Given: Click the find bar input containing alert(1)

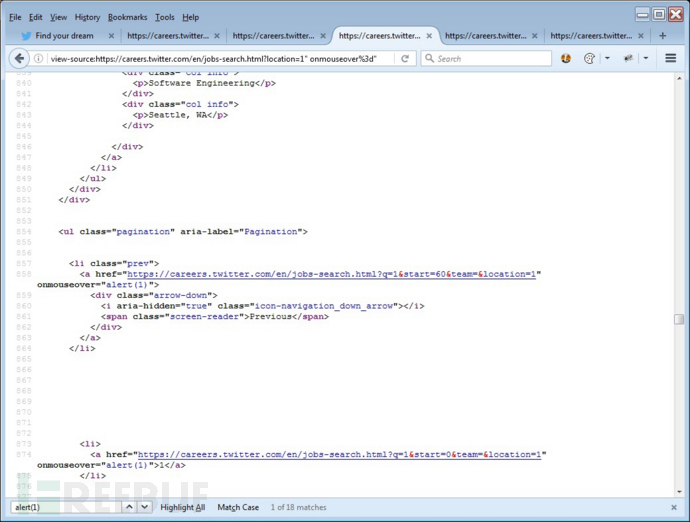Looking at the screenshot, I should [66, 507].
